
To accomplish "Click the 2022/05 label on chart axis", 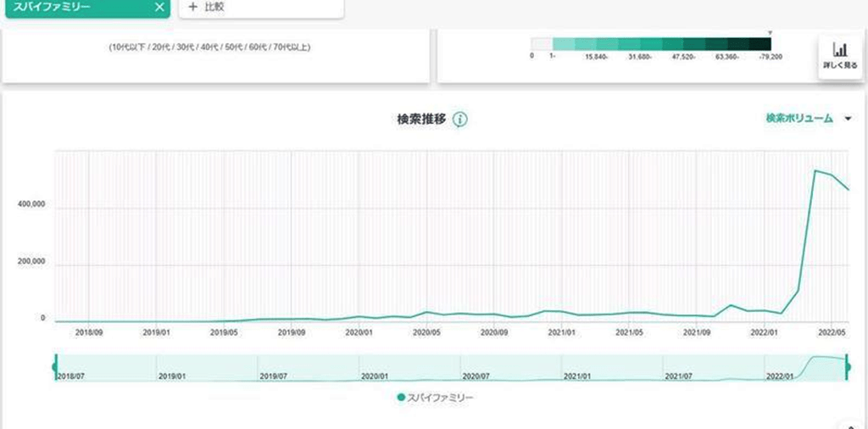I will click(x=832, y=332).
